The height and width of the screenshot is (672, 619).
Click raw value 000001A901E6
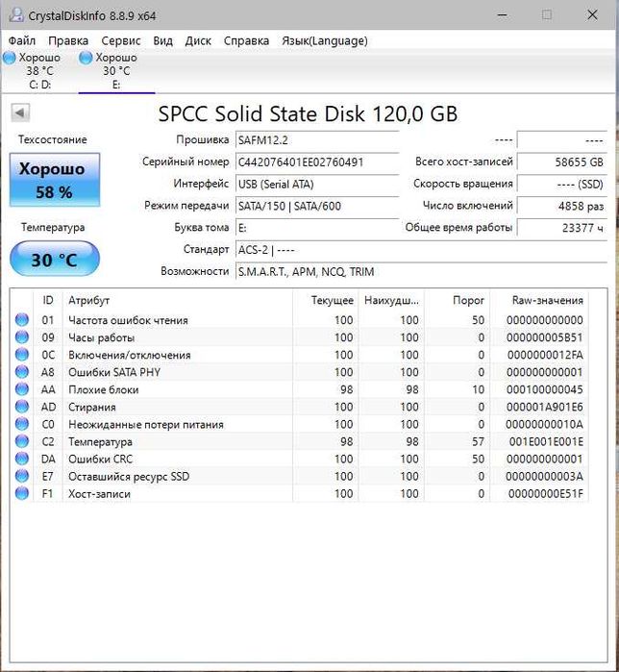pos(544,407)
